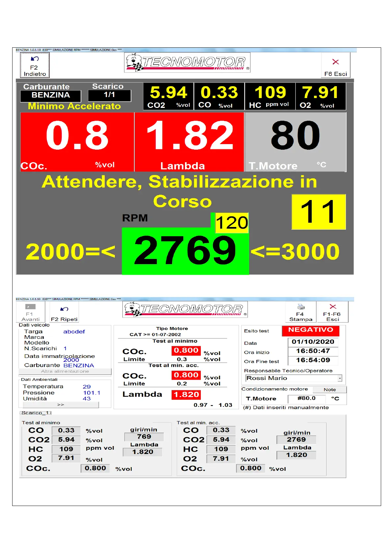Click the Targa value abcdef
392x554 pixels.
(x=74, y=332)
